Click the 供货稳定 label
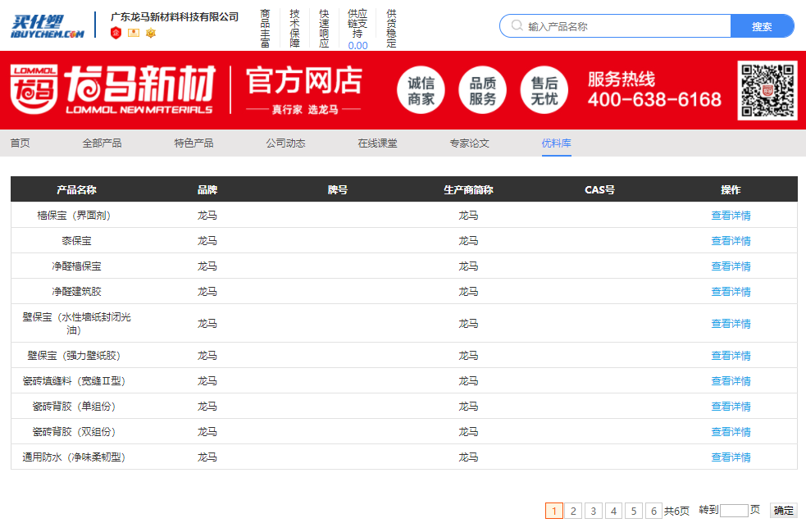 pyautogui.click(x=391, y=28)
